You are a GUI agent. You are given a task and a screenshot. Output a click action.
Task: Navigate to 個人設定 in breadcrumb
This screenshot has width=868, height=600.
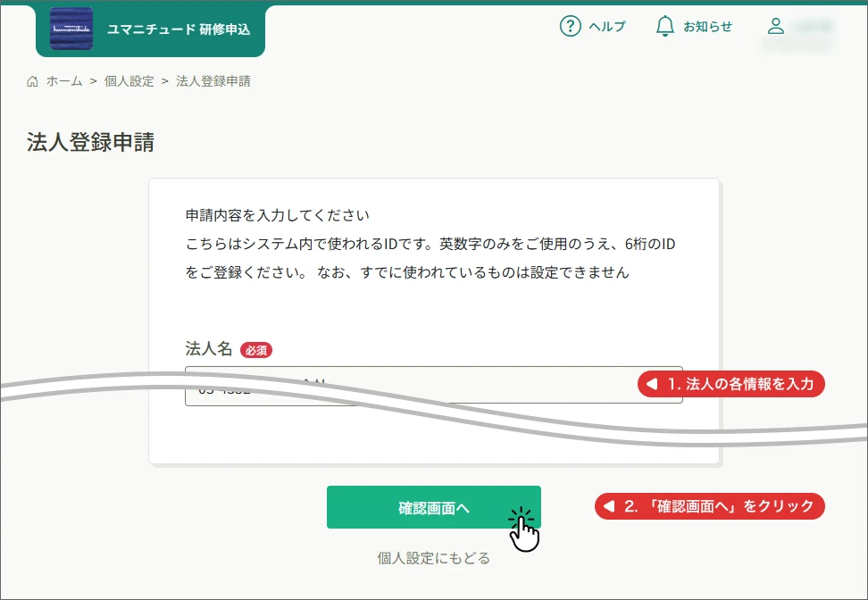coord(129,81)
